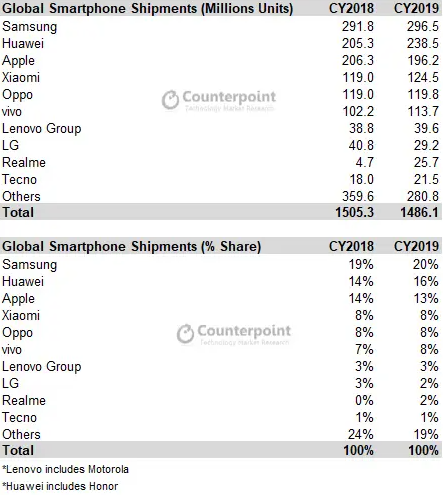Click the lower Counterpoint logo icon
The width and height of the screenshot is (443, 495).
point(185,334)
